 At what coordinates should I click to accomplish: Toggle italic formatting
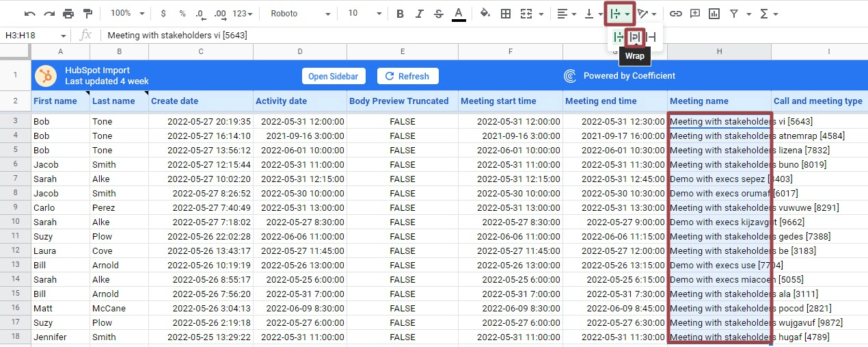coord(419,13)
